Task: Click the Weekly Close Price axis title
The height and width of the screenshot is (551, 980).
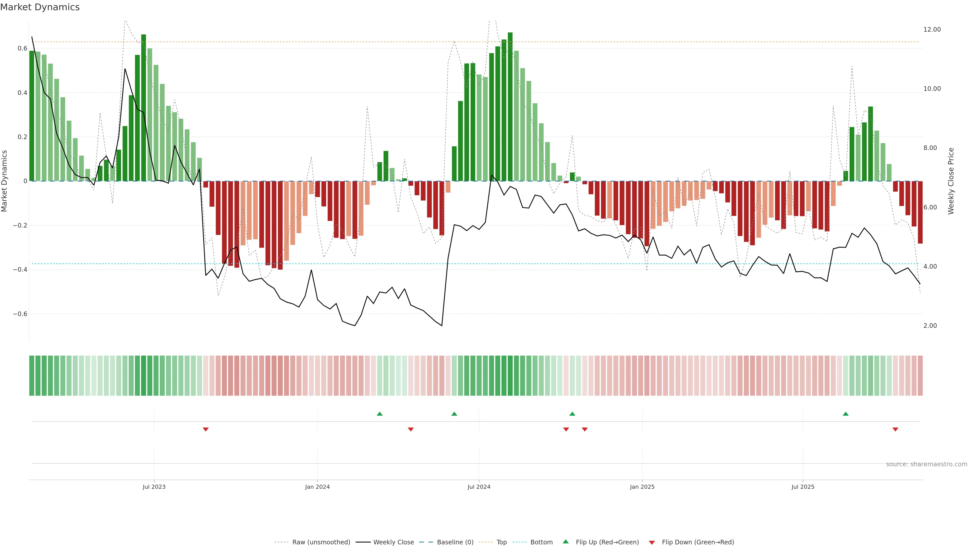Action: 951,181
